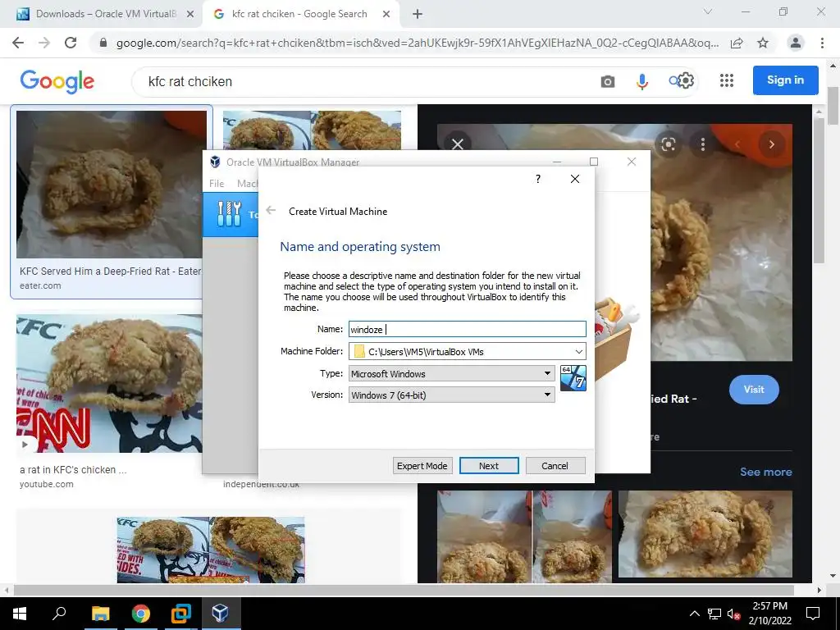Open the wide related fried chicken thumbnail
Screen dimensions: 840x630
pyautogui.click(x=705, y=533)
